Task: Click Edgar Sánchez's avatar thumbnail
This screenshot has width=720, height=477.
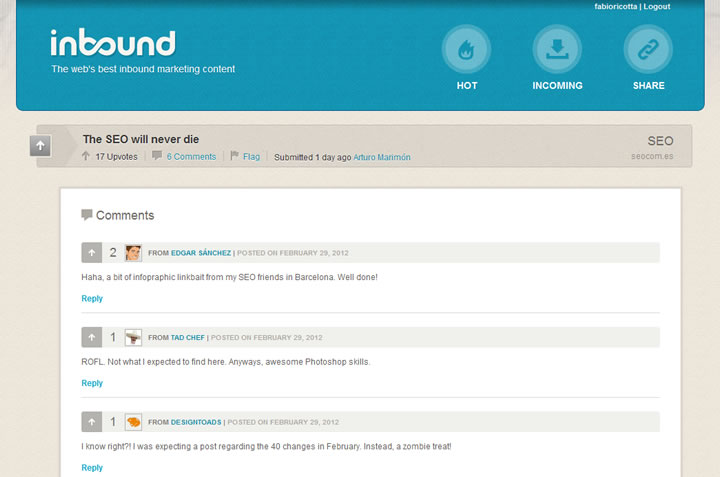Action: [x=133, y=253]
